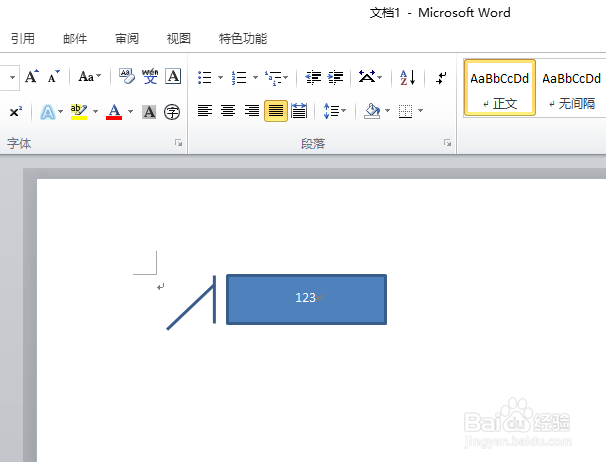
Task: Toggle Character Shading icon
Action: pyautogui.click(x=149, y=112)
